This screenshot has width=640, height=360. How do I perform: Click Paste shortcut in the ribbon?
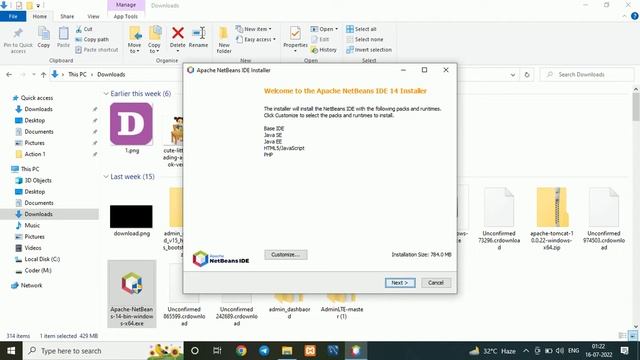point(97,49)
